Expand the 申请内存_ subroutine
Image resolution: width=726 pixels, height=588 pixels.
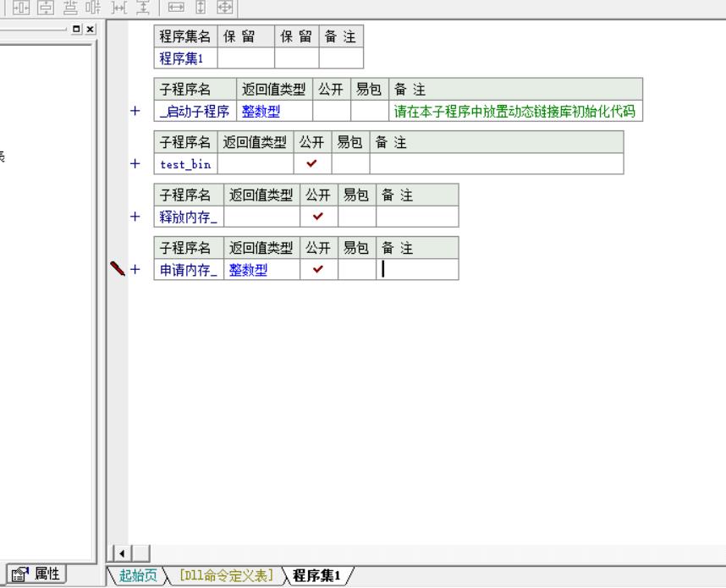135,269
